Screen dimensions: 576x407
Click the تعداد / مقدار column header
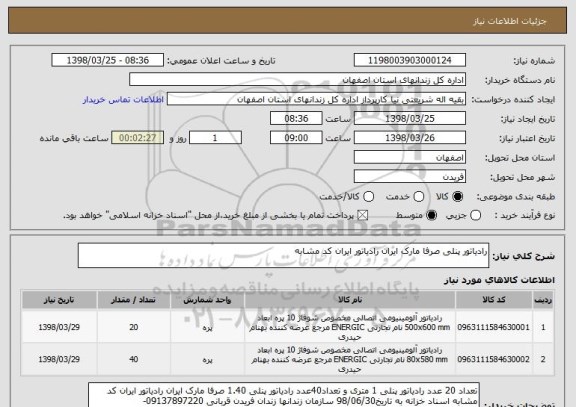point(134,300)
